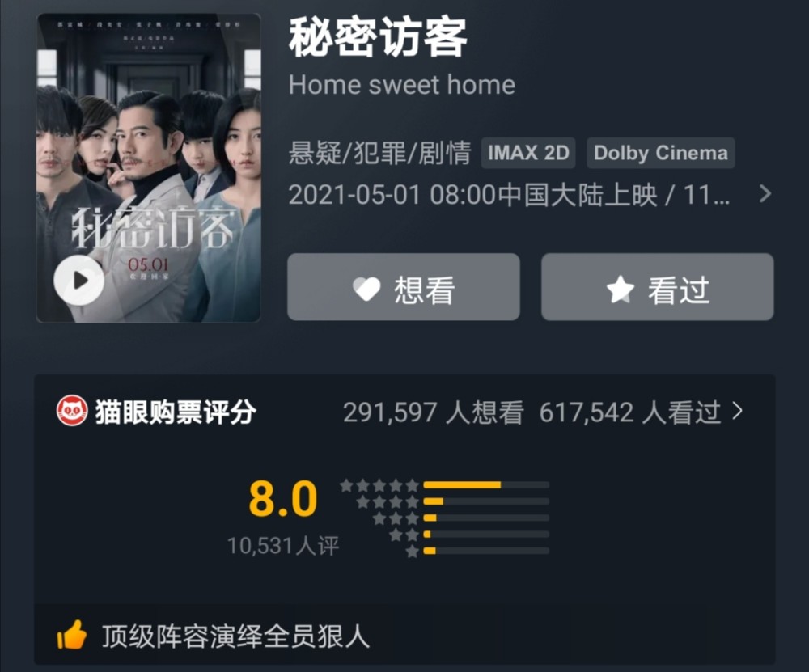The width and height of the screenshot is (809, 672).
Task: Click the five-star rating distribution bar
Action: tap(486, 484)
